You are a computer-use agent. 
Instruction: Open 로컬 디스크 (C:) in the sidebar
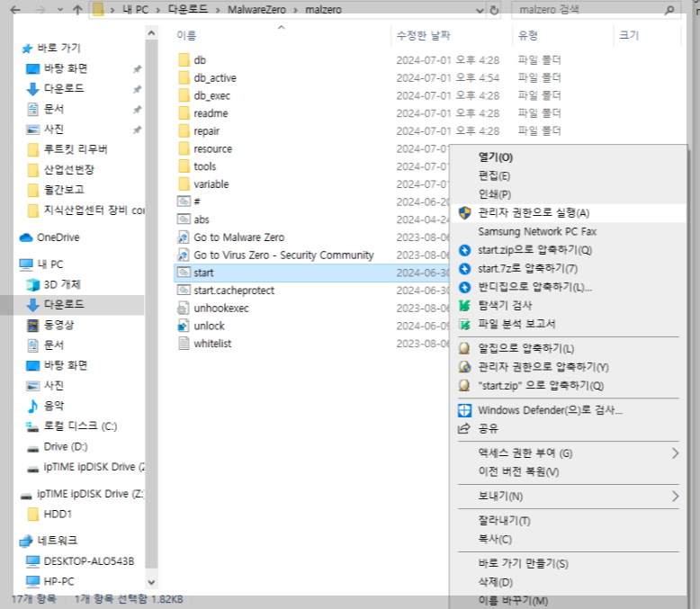(80, 426)
